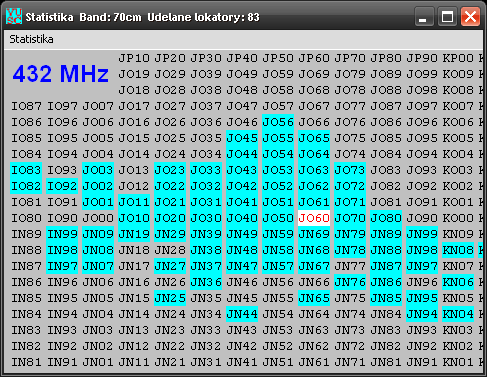This screenshot has height=377, width=487.
Task: Select locator JN32 cell
Action: [206, 346]
